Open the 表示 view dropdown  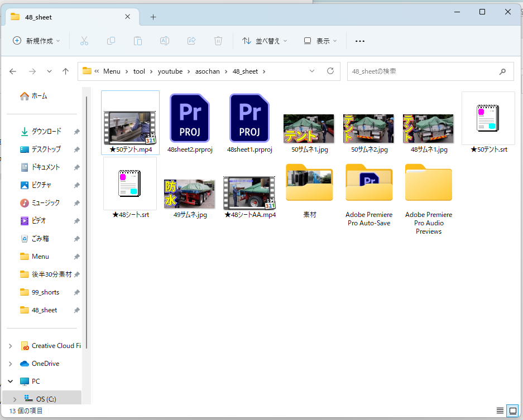coord(320,41)
